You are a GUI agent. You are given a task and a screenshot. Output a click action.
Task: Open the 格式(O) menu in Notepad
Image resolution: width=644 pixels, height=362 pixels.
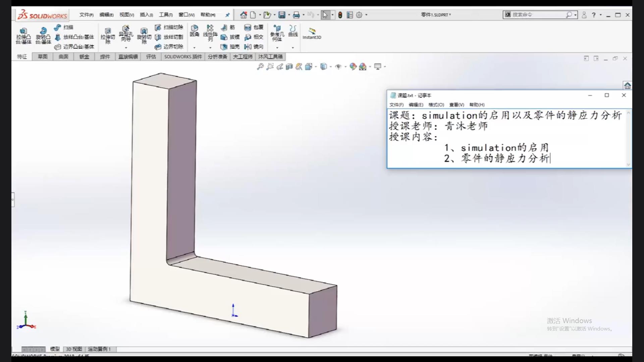pyautogui.click(x=436, y=105)
